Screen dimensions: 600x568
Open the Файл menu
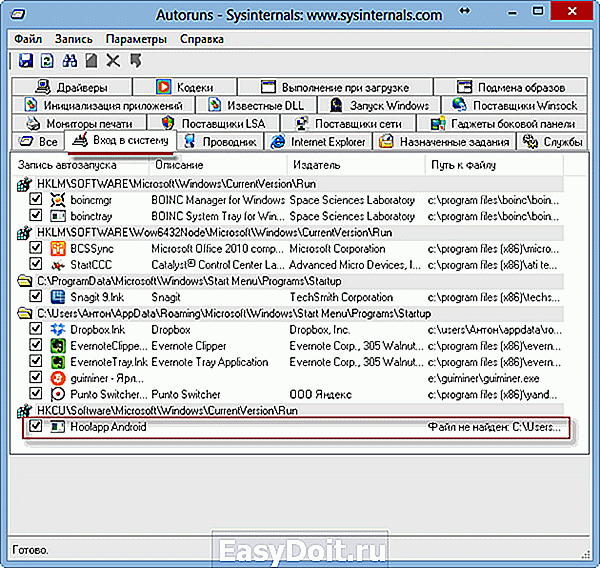coord(28,39)
